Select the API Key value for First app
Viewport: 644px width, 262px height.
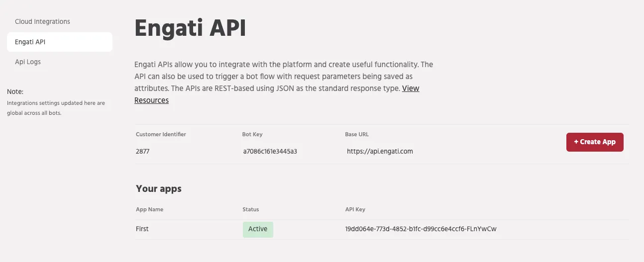pos(421,229)
